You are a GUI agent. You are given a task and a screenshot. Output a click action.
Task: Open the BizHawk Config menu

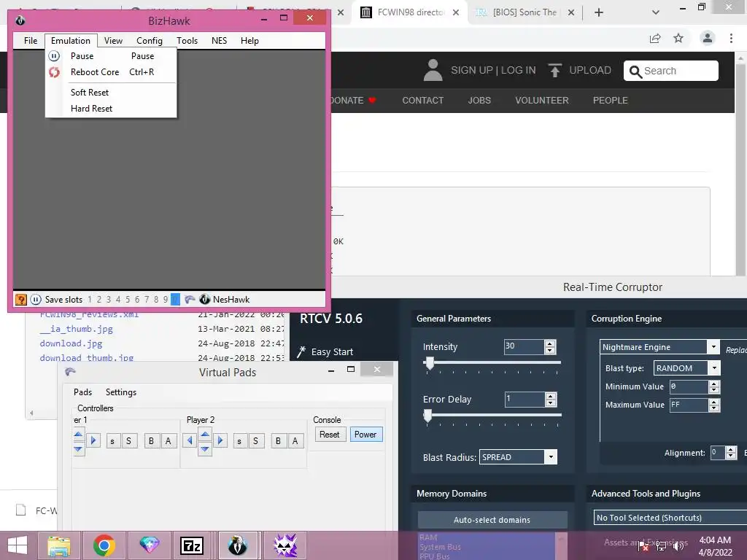[x=149, y=41]
